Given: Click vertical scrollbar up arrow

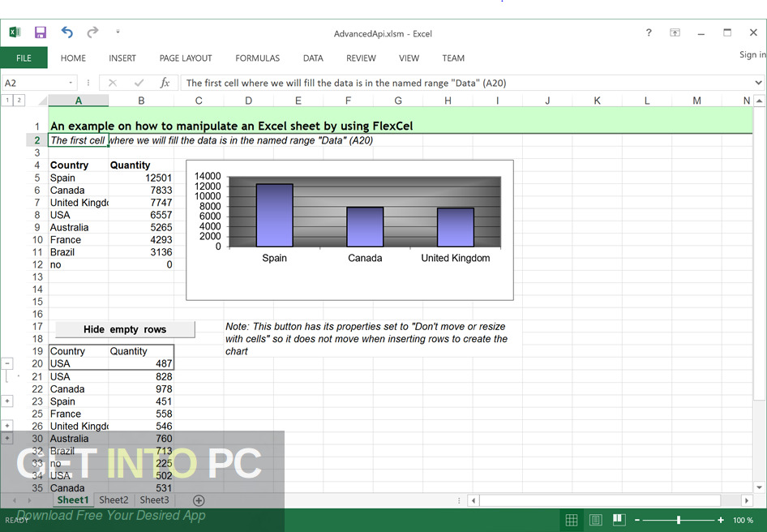Looking at the screenshot, I should [759, 101].
